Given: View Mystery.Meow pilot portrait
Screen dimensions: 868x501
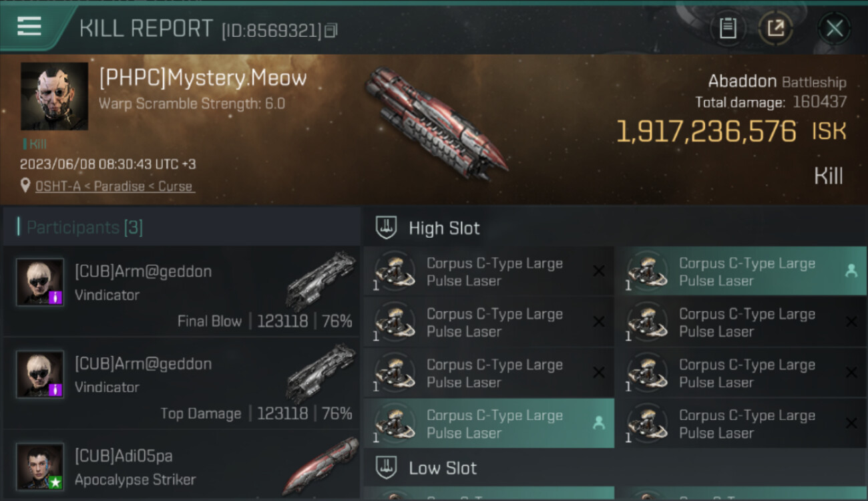Looking at the screenshot, I should point(54,96).
